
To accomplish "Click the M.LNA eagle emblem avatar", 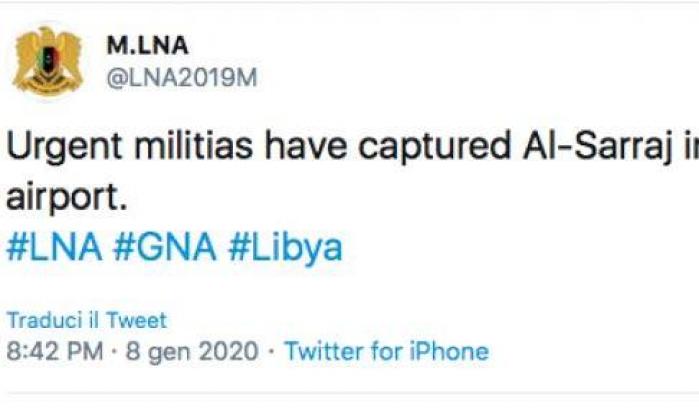I will point(48,62).
